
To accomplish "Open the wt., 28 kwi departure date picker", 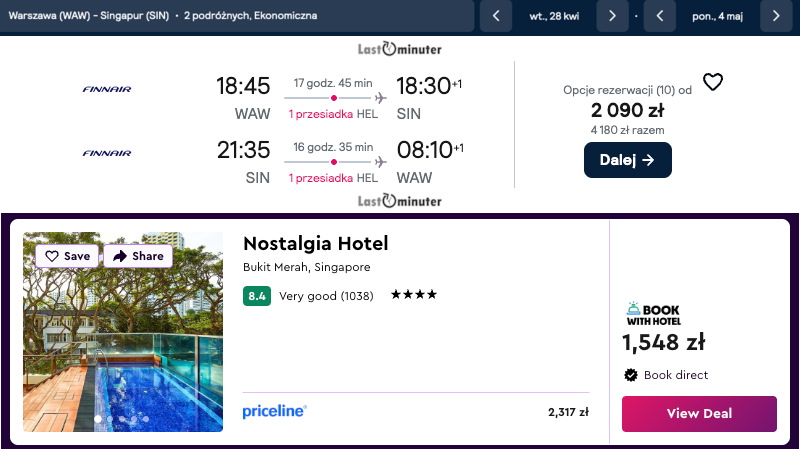I will click(554, 16).
